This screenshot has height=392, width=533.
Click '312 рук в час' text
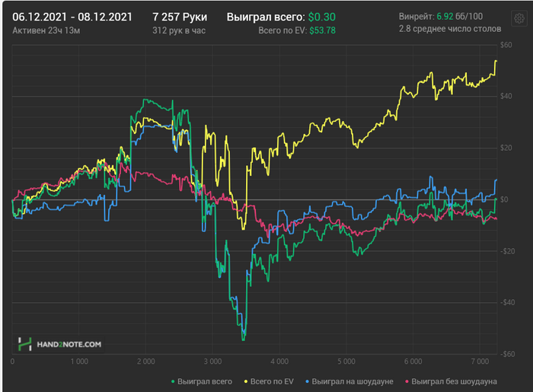(179, 30)
